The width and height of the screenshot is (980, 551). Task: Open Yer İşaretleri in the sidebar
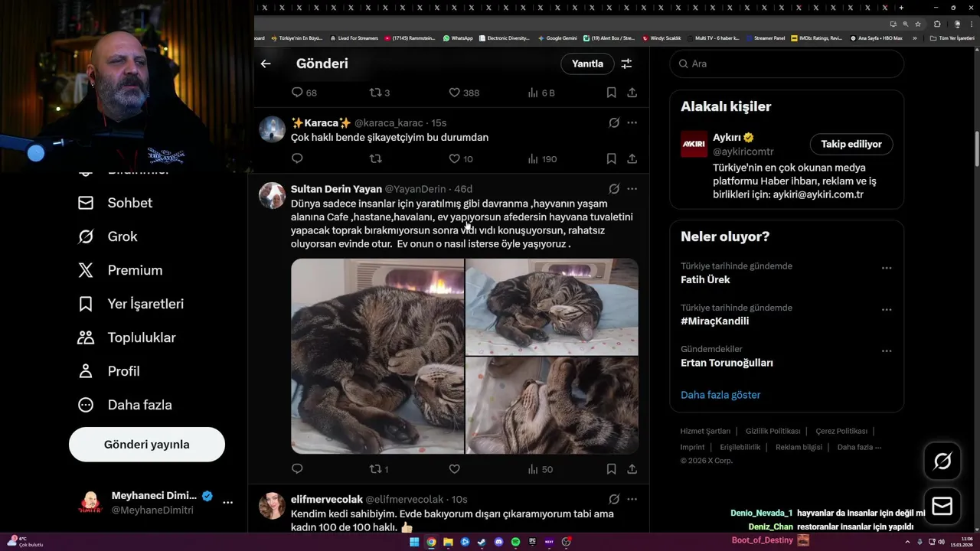131,304
